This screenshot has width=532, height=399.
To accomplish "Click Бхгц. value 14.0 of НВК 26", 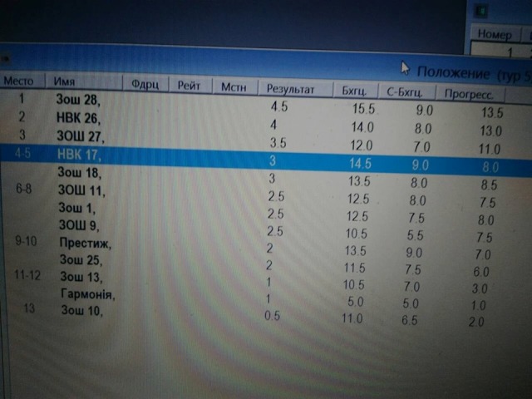I will click(362, 127).
